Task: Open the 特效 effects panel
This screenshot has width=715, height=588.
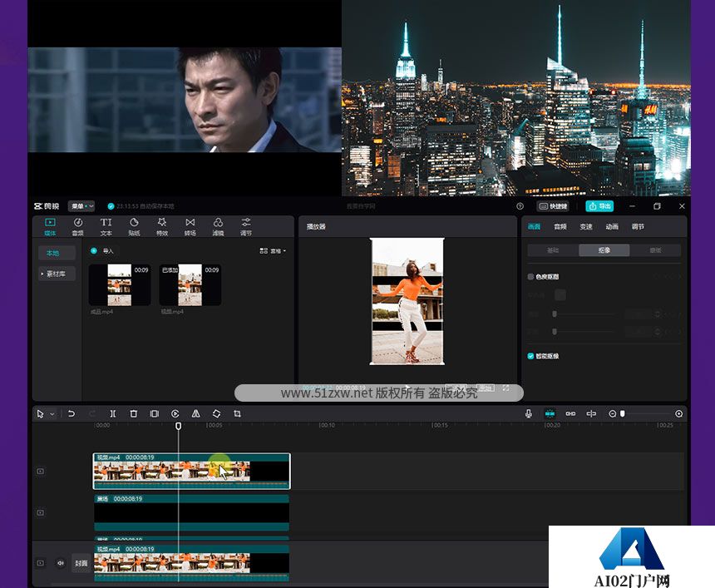Action: point(162,227)
